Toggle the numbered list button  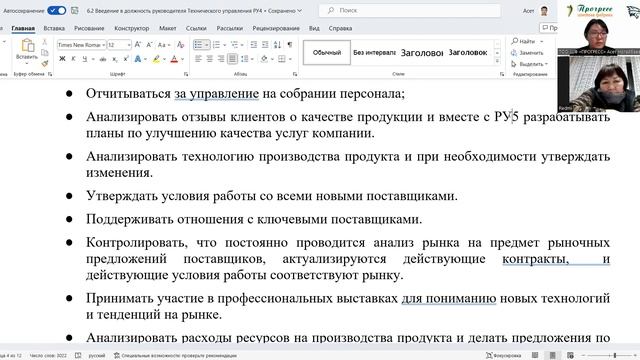[216, 44]
